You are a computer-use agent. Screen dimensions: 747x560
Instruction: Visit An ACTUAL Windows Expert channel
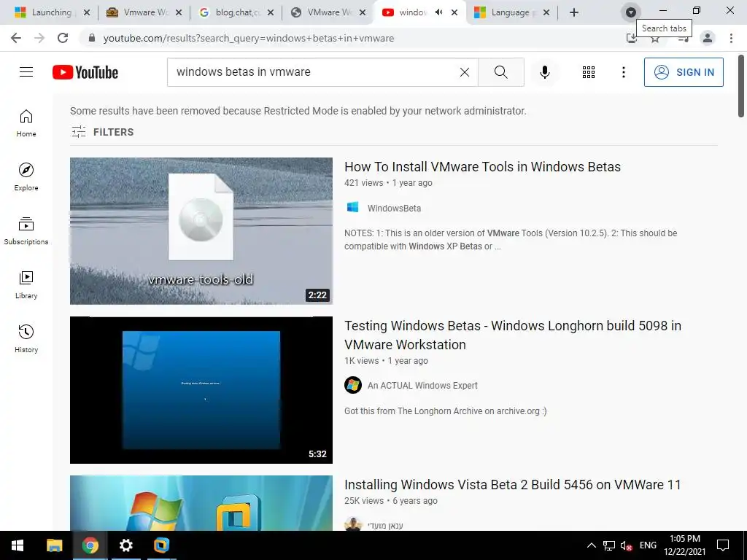coord(422,385)
